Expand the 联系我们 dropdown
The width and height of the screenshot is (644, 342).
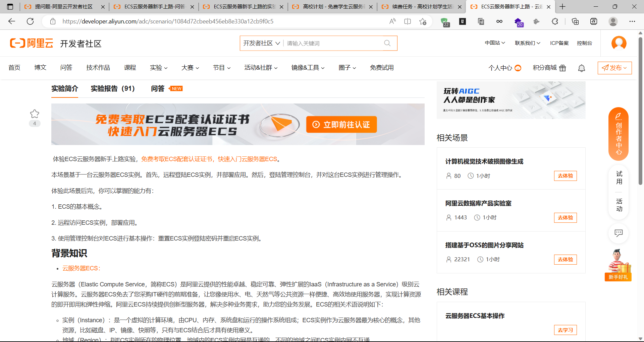click(x=528, y=43)
